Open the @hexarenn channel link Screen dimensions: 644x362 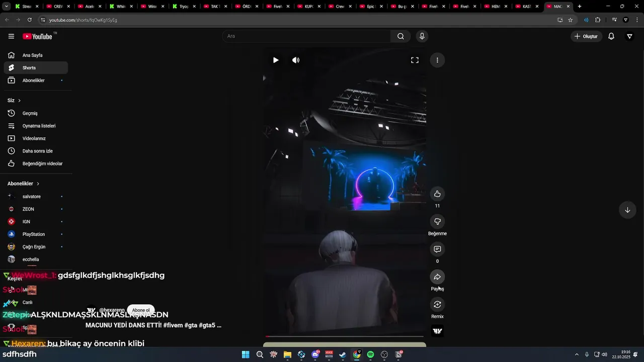tap(112, 310)
